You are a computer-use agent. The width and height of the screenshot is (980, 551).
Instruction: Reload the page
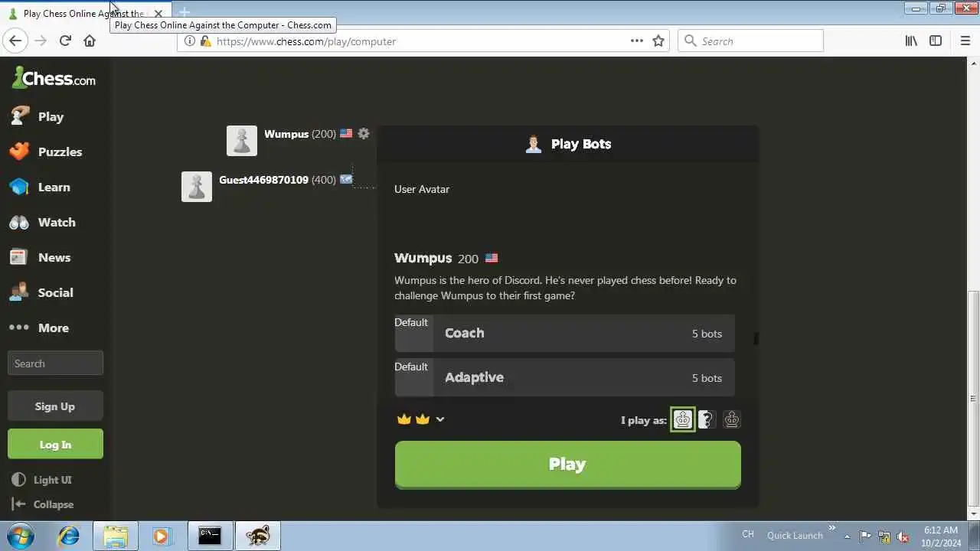coord(65,41)
